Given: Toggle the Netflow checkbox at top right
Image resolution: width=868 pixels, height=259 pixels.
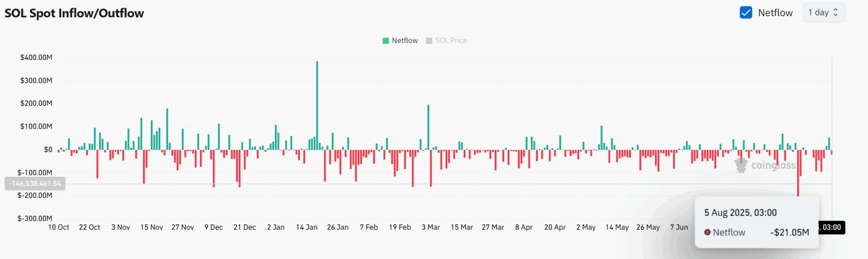Looking at the screenshot, I should pos(746,13).
